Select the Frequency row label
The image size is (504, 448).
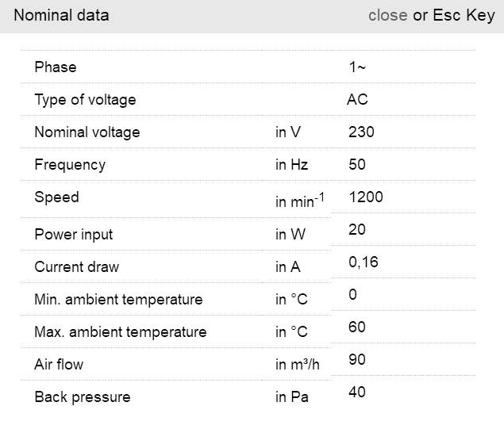(70, 165)
